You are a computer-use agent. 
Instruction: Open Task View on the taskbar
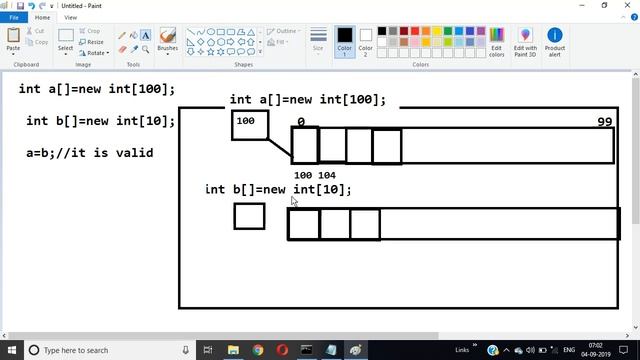pyautogui.click(x=208, y=350)
